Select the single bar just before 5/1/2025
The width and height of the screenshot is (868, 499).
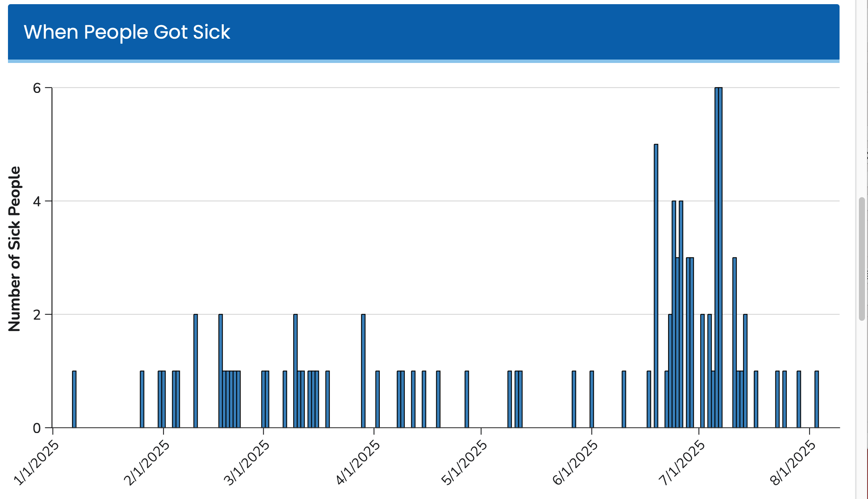[x=467, y=399]
